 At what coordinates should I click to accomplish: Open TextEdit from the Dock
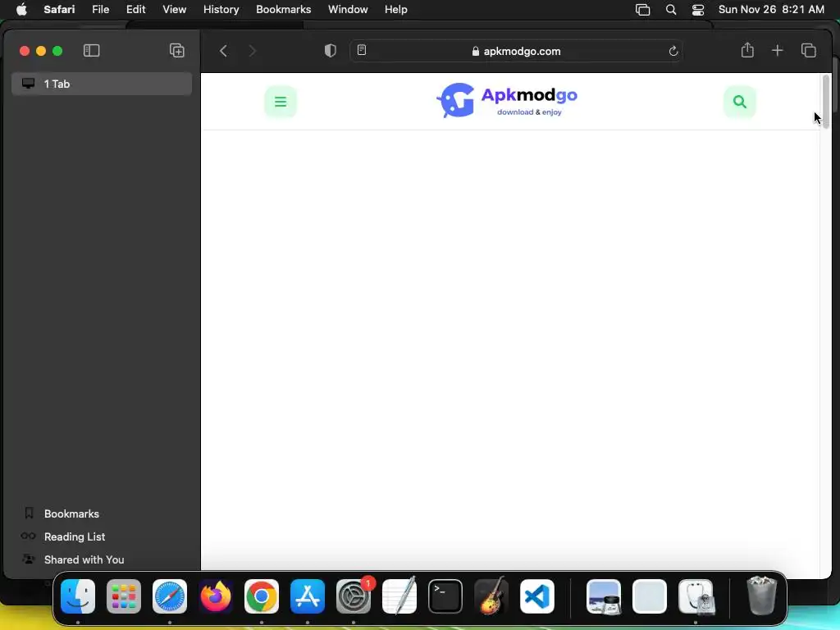pyautogui.click(x=399, y=596)
